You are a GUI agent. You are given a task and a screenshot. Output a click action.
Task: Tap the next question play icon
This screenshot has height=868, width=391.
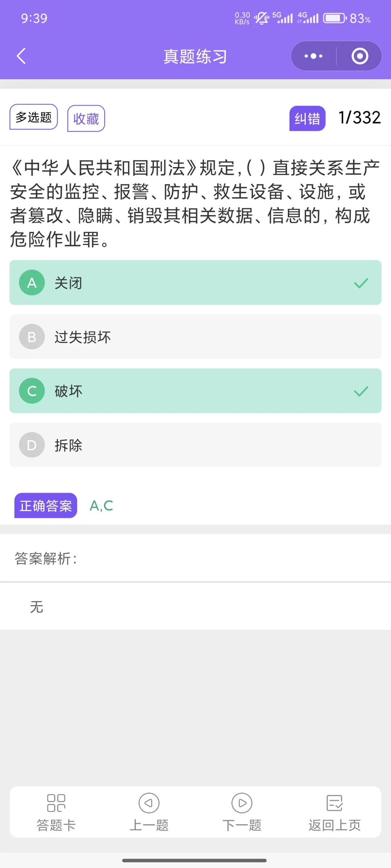click(242, 803)
